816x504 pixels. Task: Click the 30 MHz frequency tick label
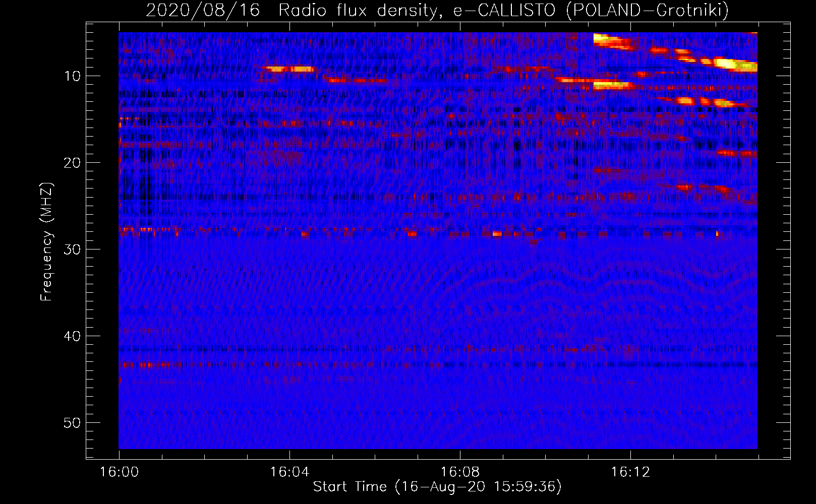(72, 250)
